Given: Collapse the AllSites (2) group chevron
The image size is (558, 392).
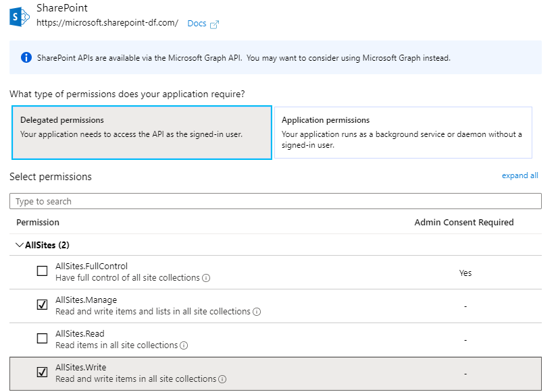Looking at the screenshot, I should (x=20, y=245).
